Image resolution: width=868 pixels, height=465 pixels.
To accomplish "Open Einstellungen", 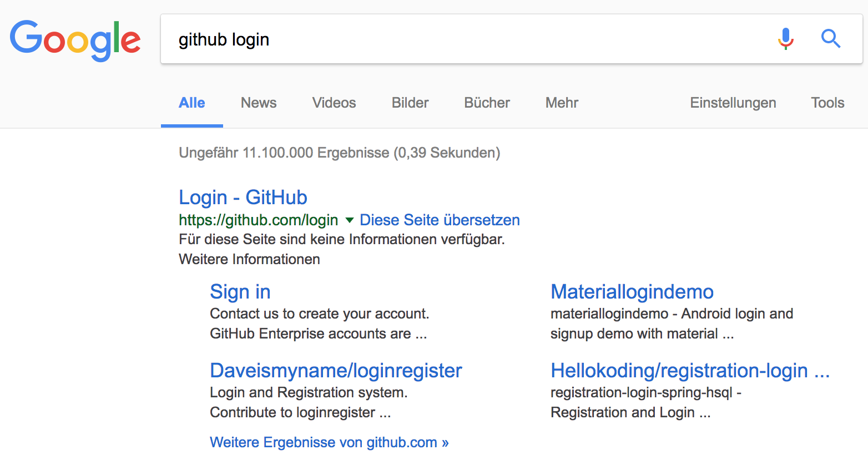I will click(733, 103).
